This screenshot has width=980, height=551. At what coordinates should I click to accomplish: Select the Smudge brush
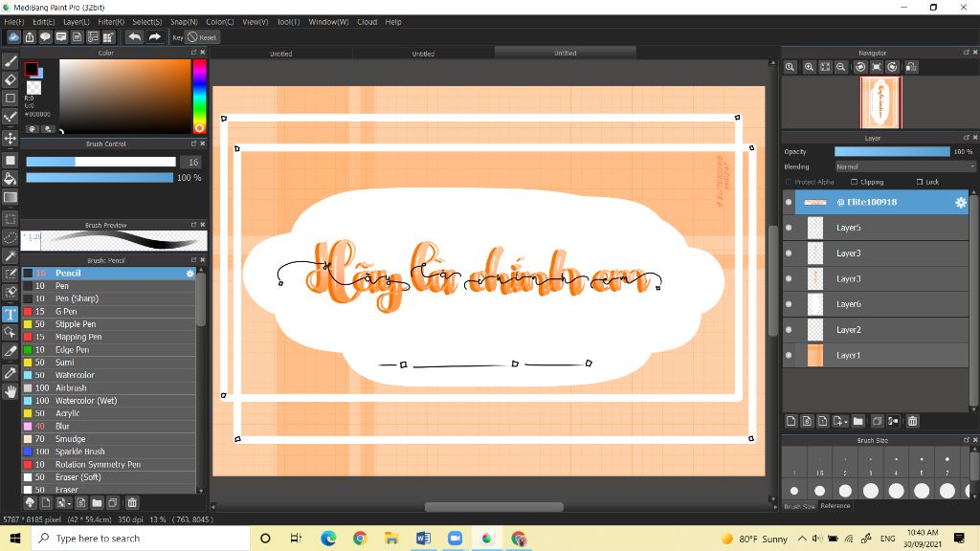pos(109,438)
